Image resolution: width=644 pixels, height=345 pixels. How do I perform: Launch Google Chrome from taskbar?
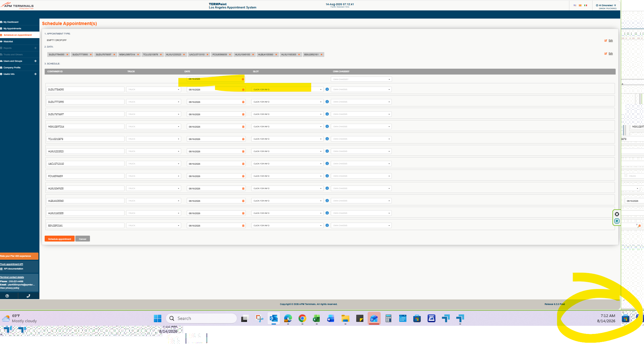click(302, 319)
